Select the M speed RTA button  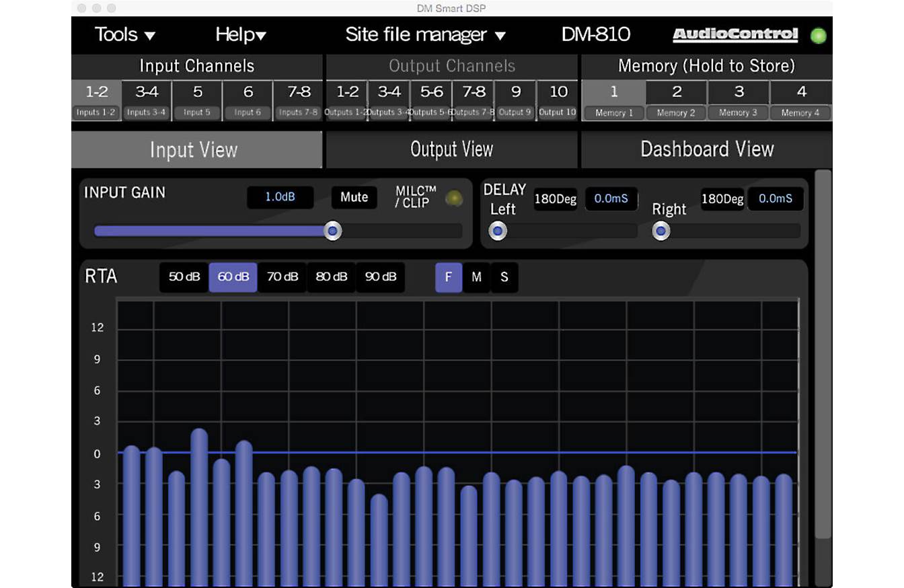[476, 277]
